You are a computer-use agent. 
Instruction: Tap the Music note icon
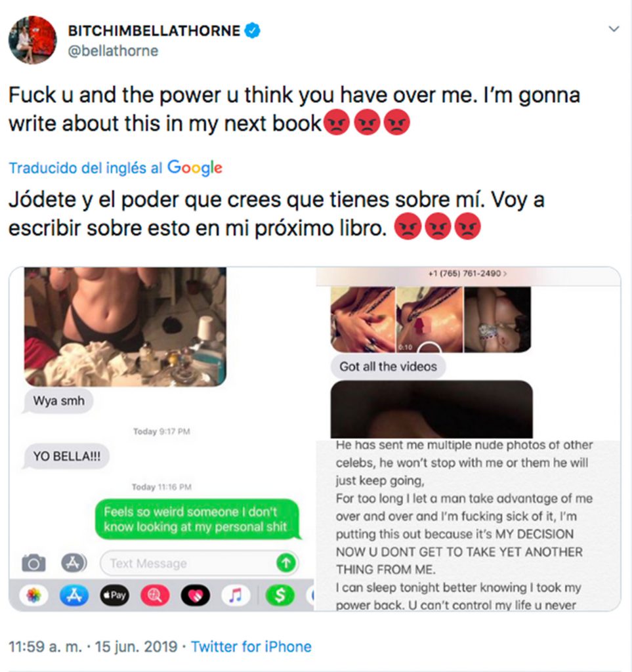click(235, 595)
